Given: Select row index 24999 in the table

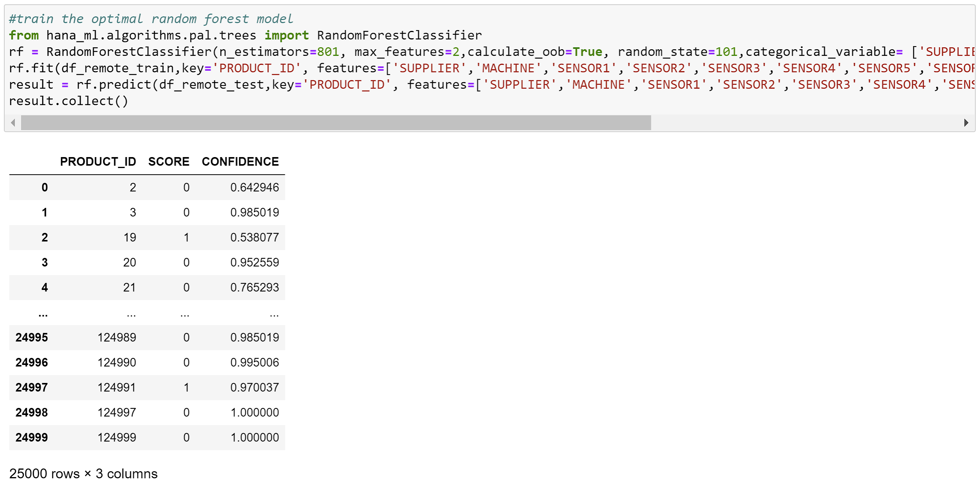Looking at the screenshot, I should pos(31,437).
